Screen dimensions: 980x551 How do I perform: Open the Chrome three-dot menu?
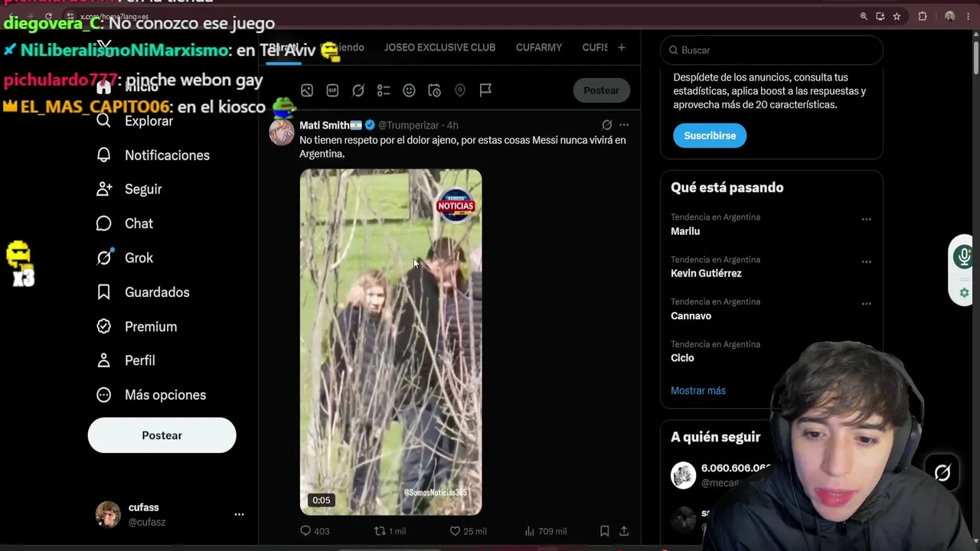coord(969,16)
